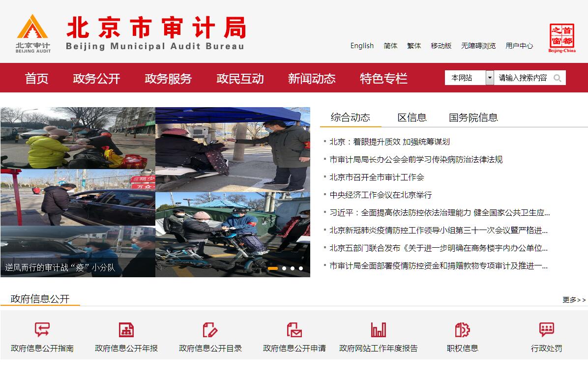
Task: Click the Beijing Audit logo
Action: pyautogui.click(x=33, y=33)
